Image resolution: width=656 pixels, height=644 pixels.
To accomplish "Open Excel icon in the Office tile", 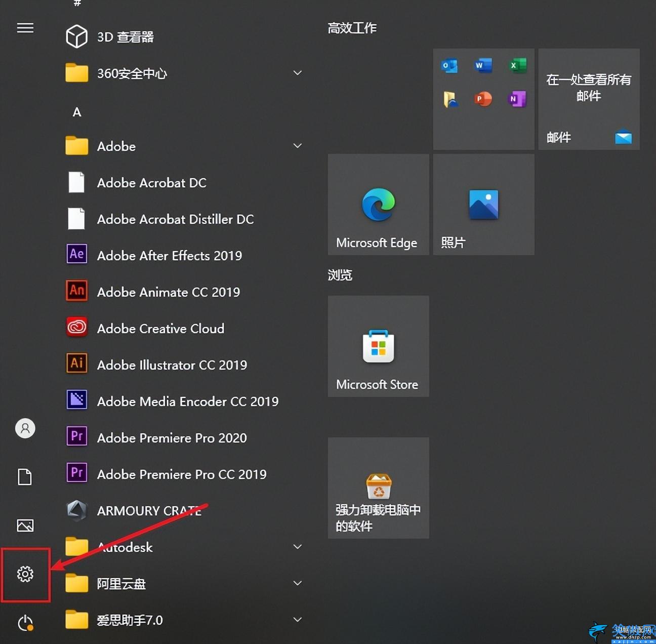I will click(517, 66).
